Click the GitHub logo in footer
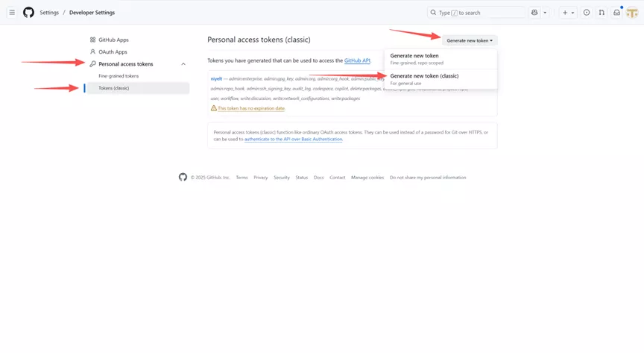 coord(183,178)
